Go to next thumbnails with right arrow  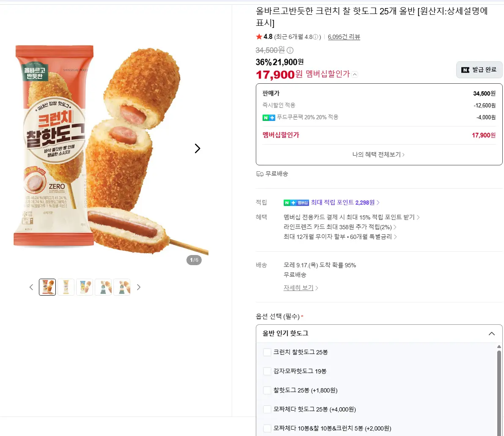139,287
